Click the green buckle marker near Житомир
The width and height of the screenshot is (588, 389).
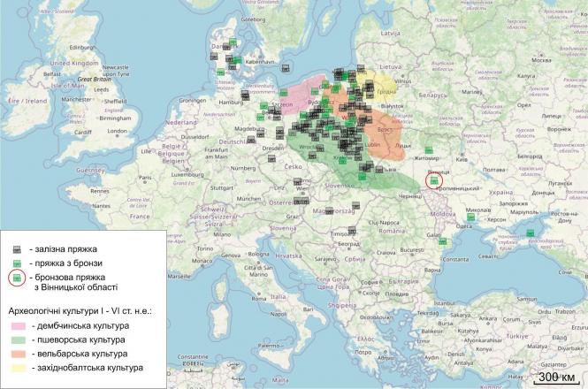point(430,149)
